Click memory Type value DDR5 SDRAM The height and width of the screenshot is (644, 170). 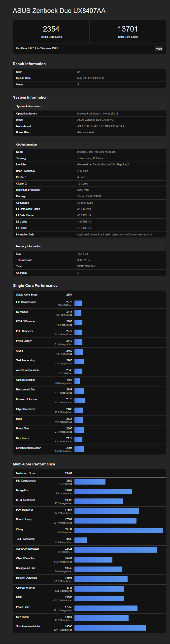(86, 266)
